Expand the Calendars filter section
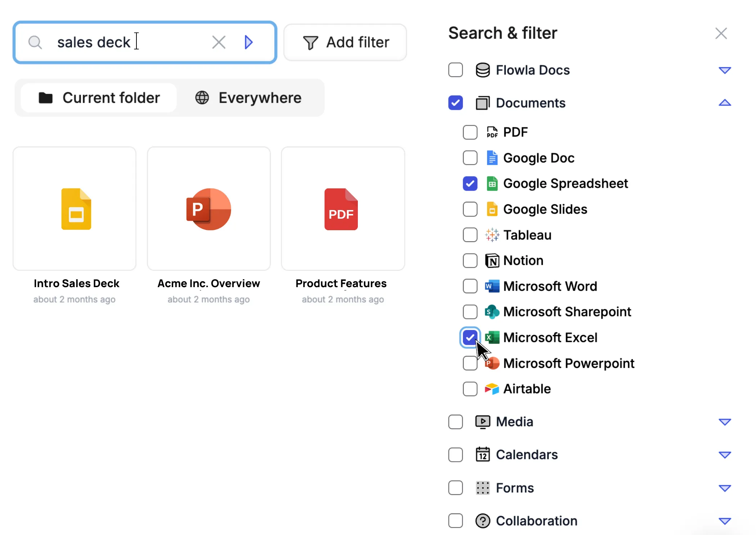This screenshot has width=756, height=535. tap(724, 455)
